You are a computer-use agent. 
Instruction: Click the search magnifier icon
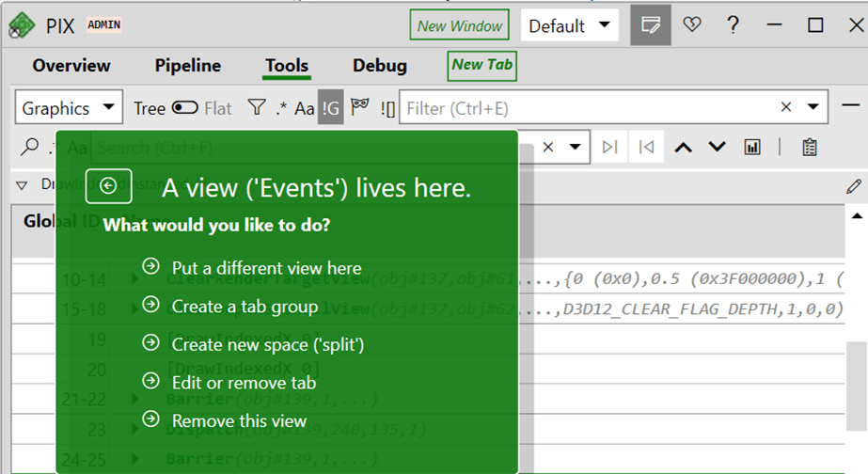[x=29, y=147]
